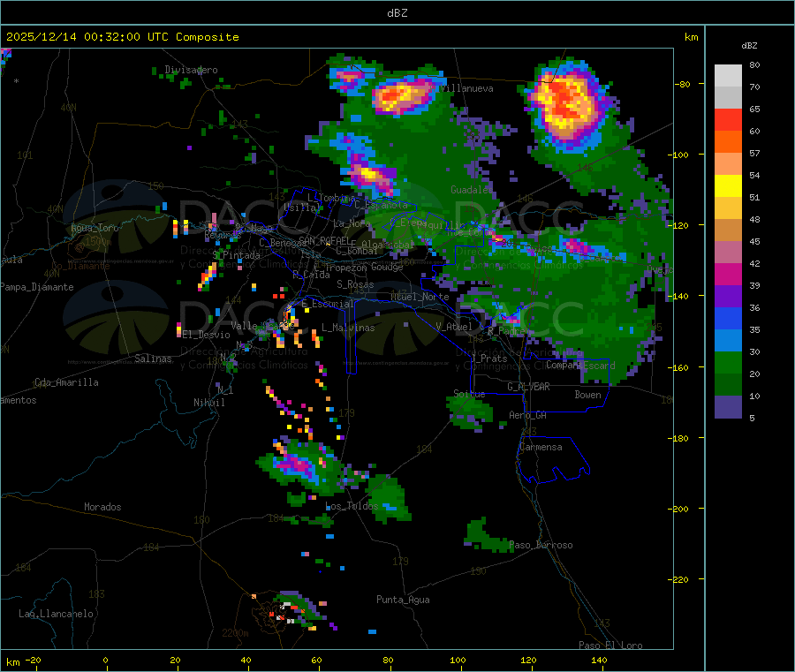The image size is (795, 672).
Task: Click the Los_Toldos map label
Action: tap(352, 506)
